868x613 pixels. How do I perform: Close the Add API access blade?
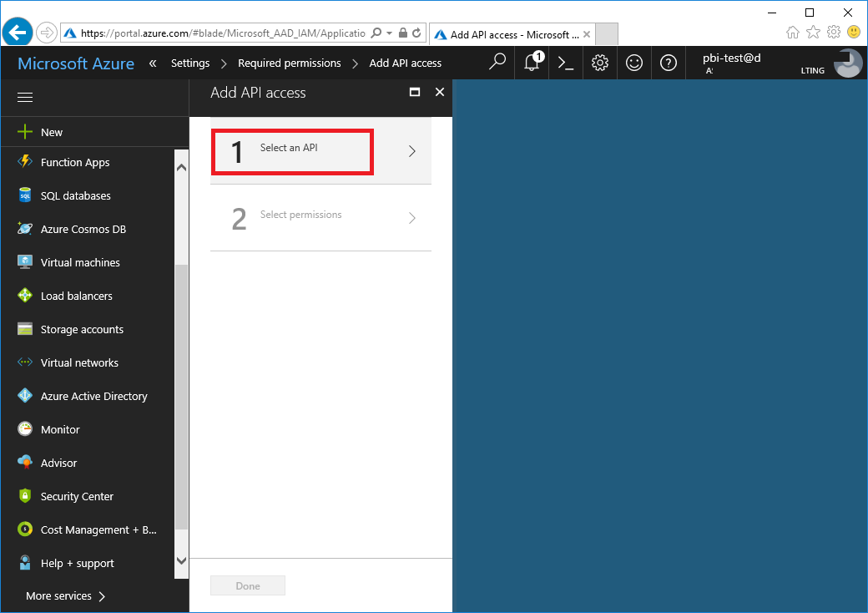pos(440,92)
